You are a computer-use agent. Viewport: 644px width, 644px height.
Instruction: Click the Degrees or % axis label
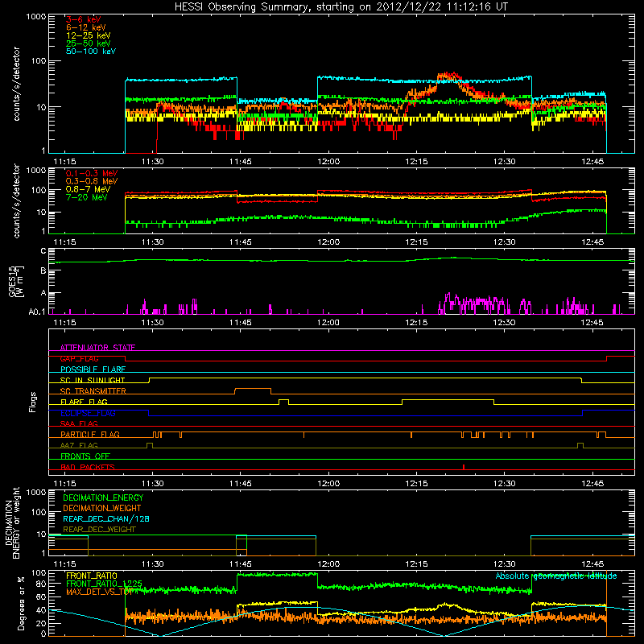click(x=21, y=603)
